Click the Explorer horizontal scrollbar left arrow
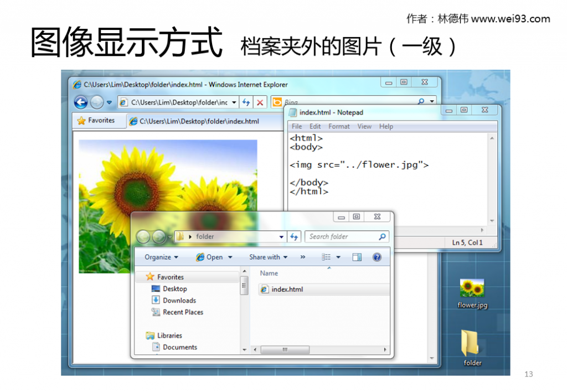This screenshot has width=567, height=392. [255, 349]
